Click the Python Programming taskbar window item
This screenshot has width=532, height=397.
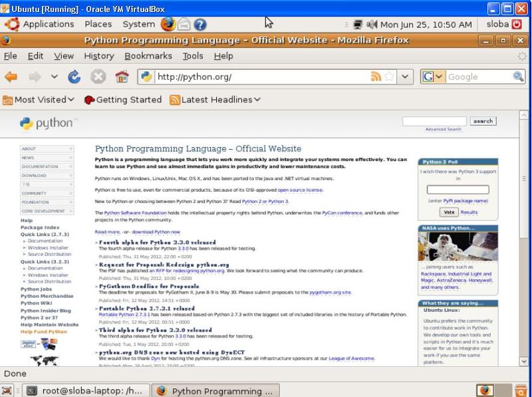[215, 391]
